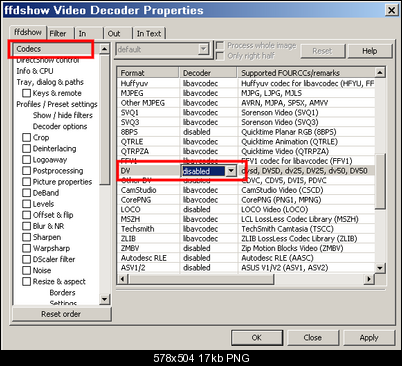Screen dimensions: 402x366
Task: Open Decoder options page
Action: (x=60, y=126)
